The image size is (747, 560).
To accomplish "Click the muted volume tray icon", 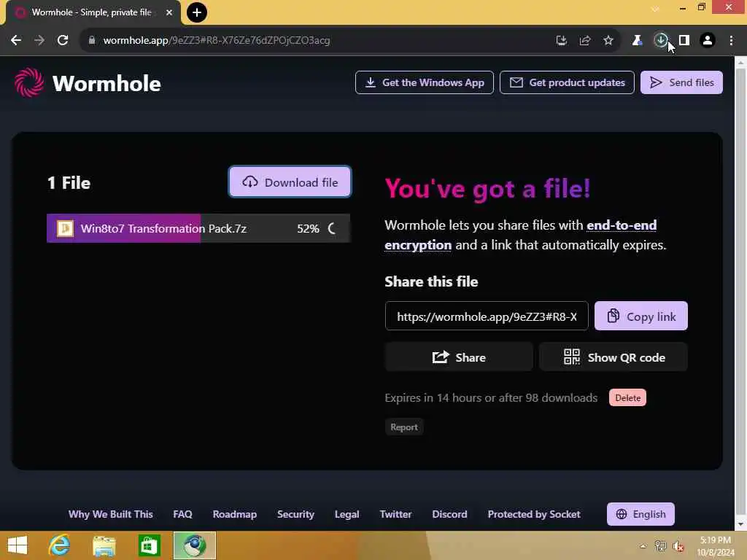I will (678, 546).
